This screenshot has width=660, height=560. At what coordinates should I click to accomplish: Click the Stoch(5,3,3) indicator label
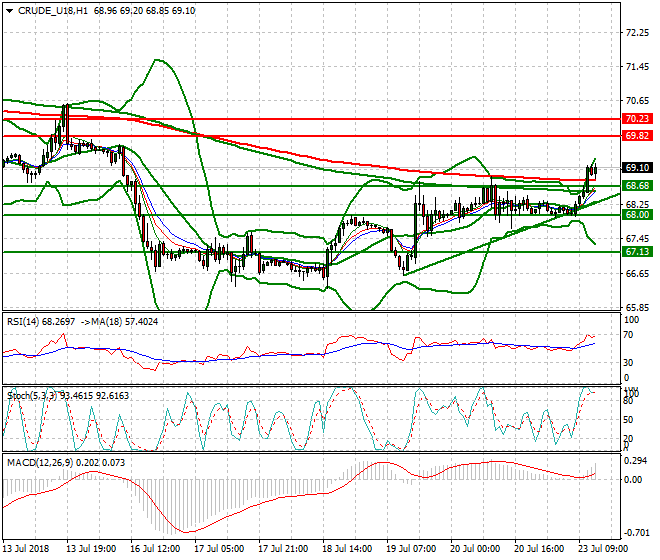click(x=33, y=396)
